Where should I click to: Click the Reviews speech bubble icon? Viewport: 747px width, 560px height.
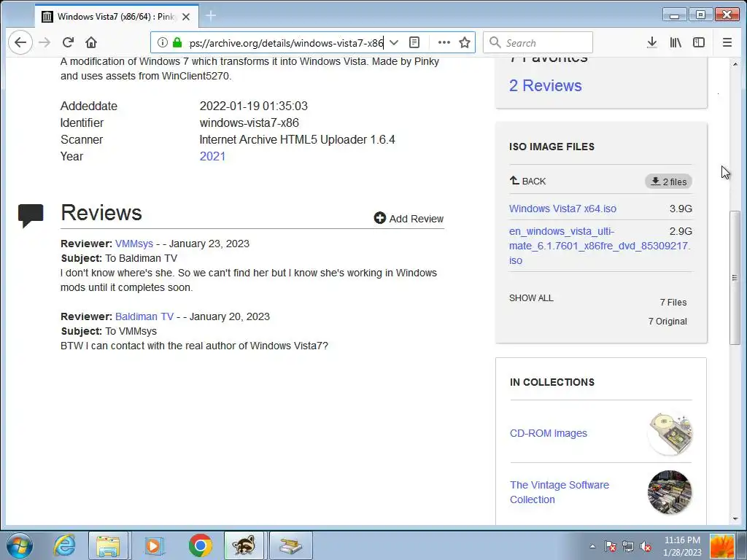click(31, 216)
